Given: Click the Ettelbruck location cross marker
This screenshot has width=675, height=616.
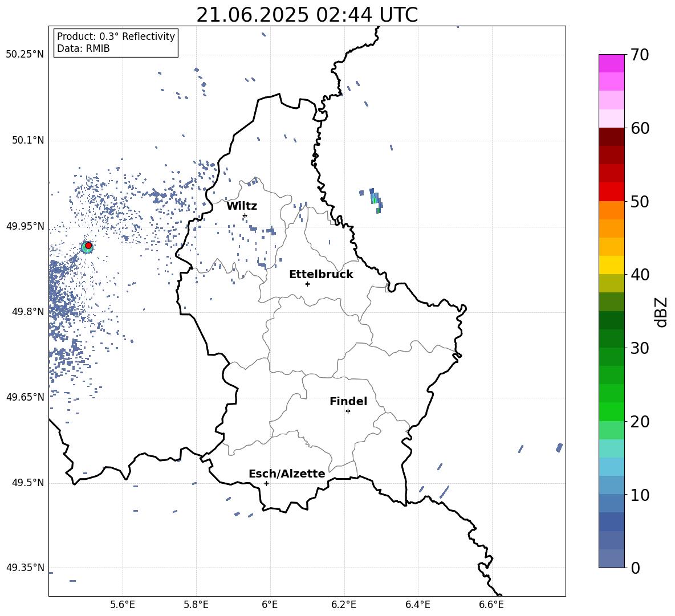Looking at the screenshot, I should (307, 284).
